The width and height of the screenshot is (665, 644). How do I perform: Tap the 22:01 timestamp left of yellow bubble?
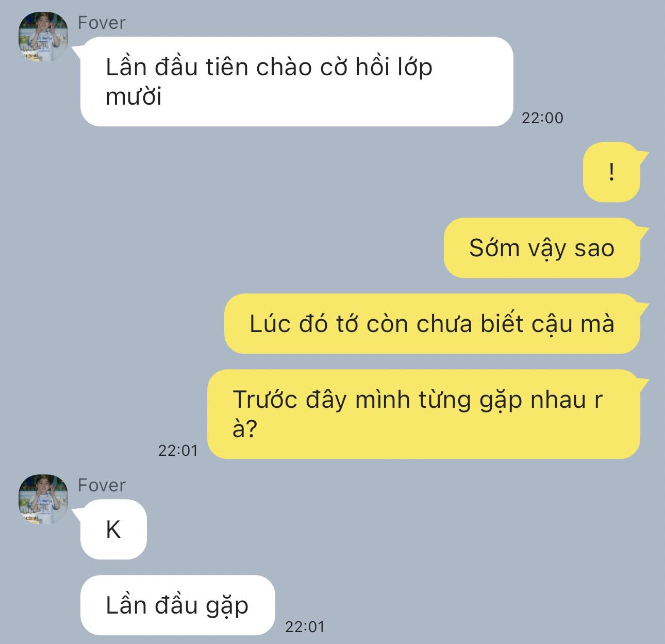point(178,451)
